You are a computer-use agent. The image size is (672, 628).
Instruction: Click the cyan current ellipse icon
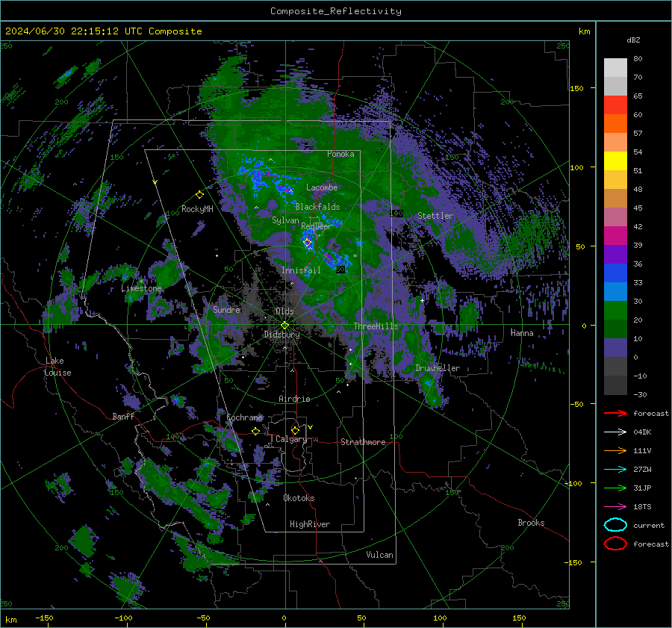coord(615,525)
